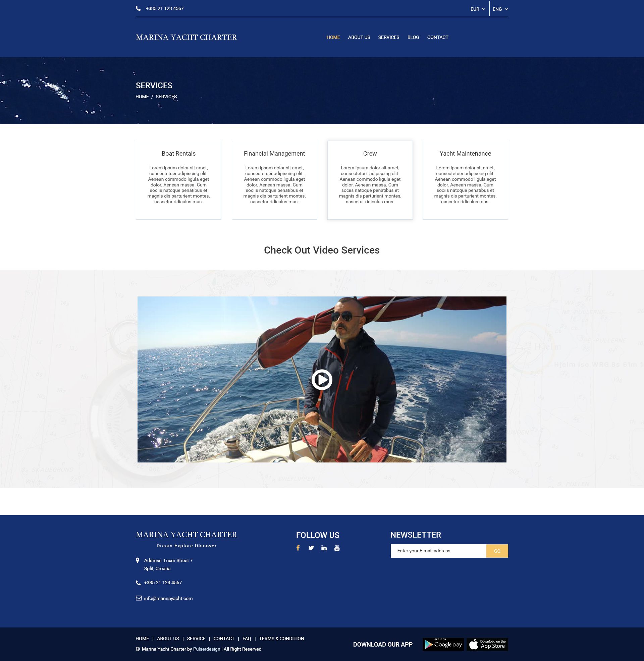Screen dimensions: 644x661
Task: Click the envelope icon beside info email
Action: tap(139, 598)
